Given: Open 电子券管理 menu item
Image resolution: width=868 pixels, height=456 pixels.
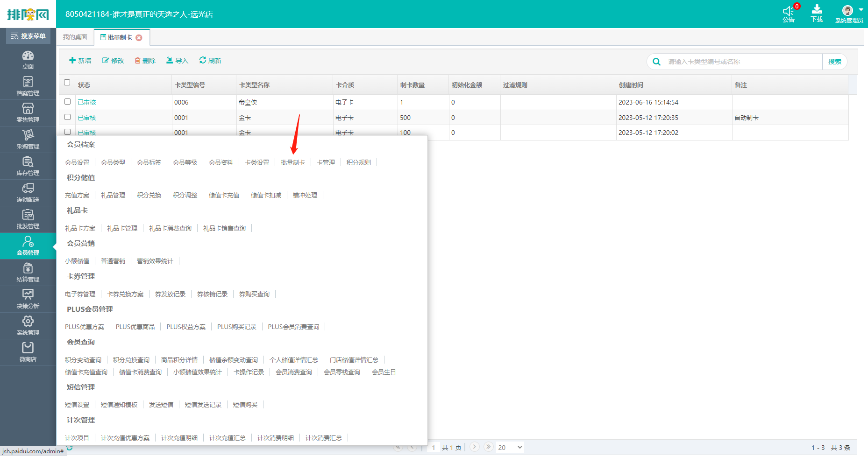Looking at the screenshot, I should tap(80, 294).
